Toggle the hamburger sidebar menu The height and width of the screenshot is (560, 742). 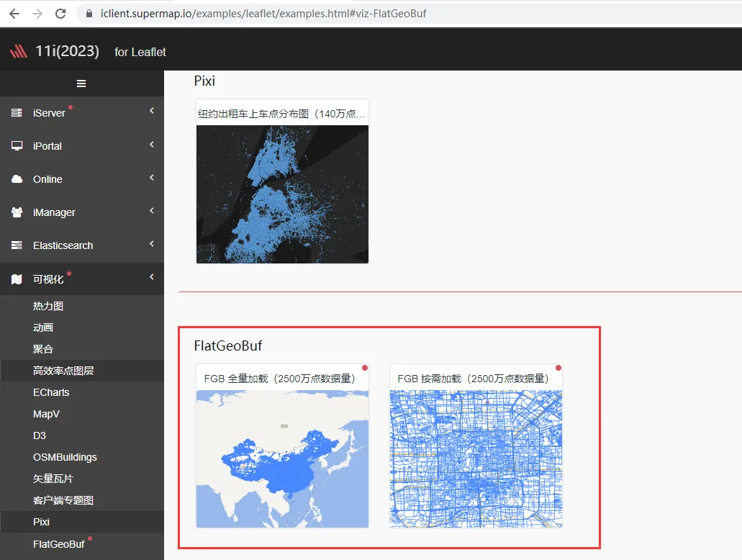tap(81, 83)
